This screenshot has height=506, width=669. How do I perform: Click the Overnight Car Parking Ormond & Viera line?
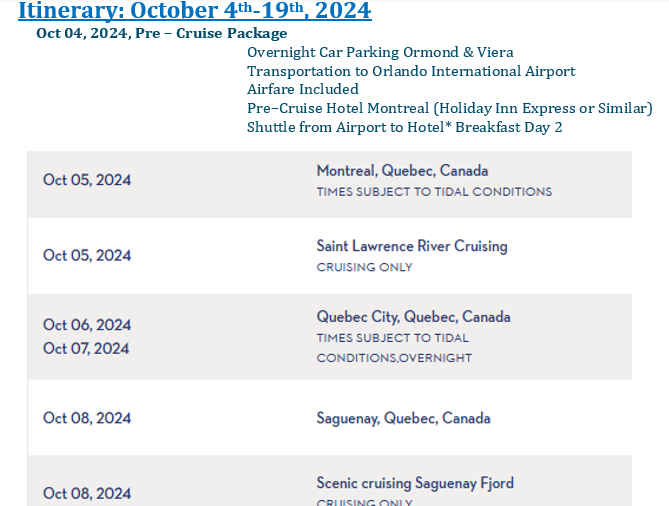[380, 52]
